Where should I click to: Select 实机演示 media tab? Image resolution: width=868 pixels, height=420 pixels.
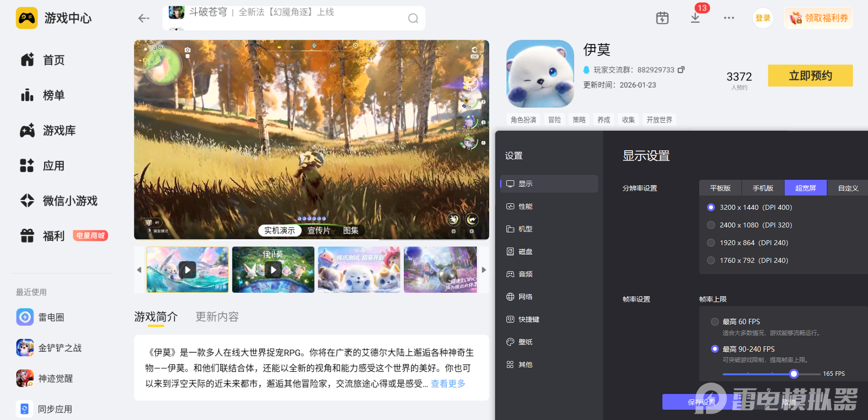(280, 230)
